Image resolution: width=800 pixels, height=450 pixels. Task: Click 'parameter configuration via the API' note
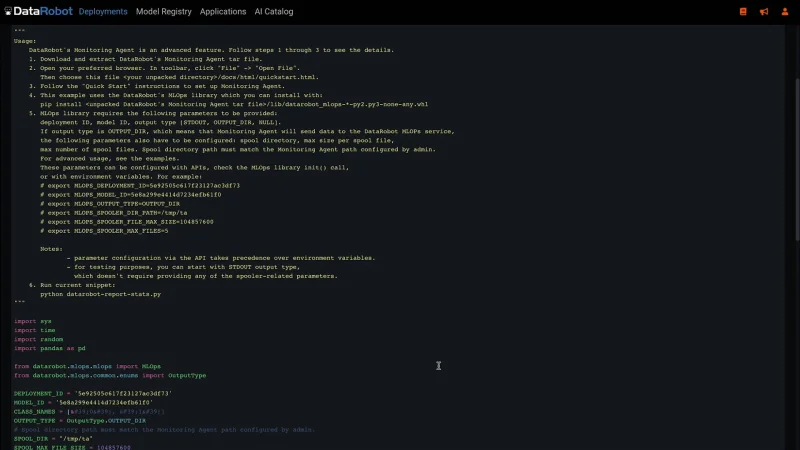click(221, 258)
